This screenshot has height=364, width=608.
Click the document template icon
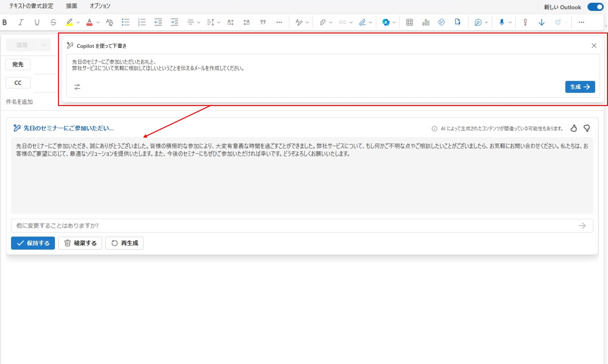click(458, 22)
